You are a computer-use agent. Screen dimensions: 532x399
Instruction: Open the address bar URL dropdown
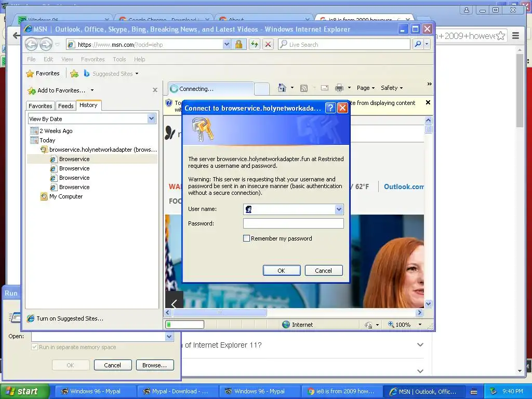[x=227, y=45]
